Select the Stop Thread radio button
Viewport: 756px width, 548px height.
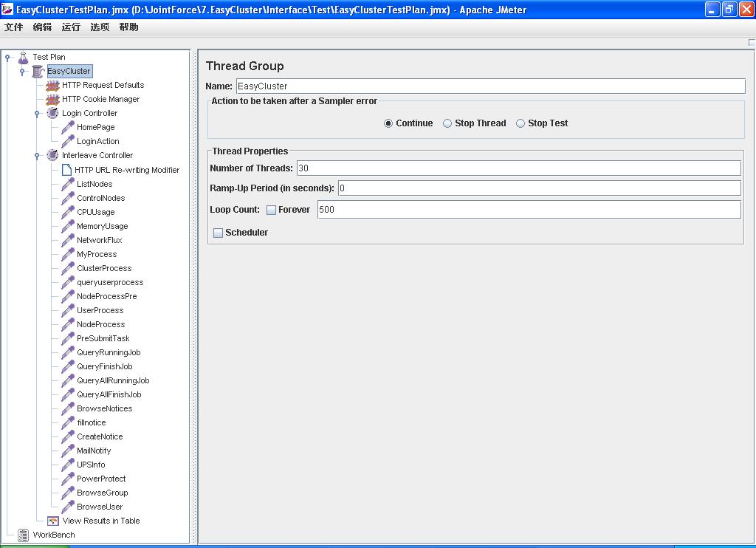[447, 123]
